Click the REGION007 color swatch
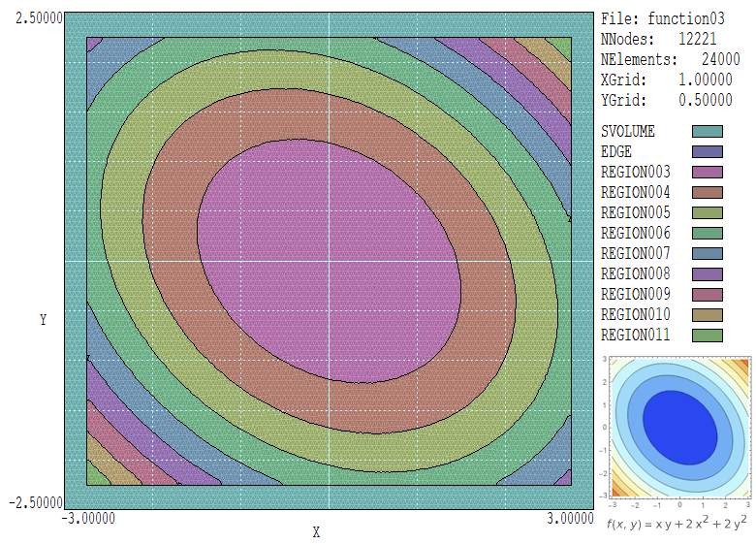756x544 pixels. coord(708,254)
